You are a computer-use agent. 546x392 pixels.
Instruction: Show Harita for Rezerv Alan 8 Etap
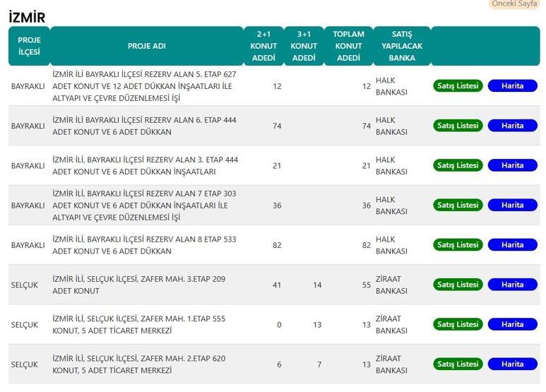(513, 245)
